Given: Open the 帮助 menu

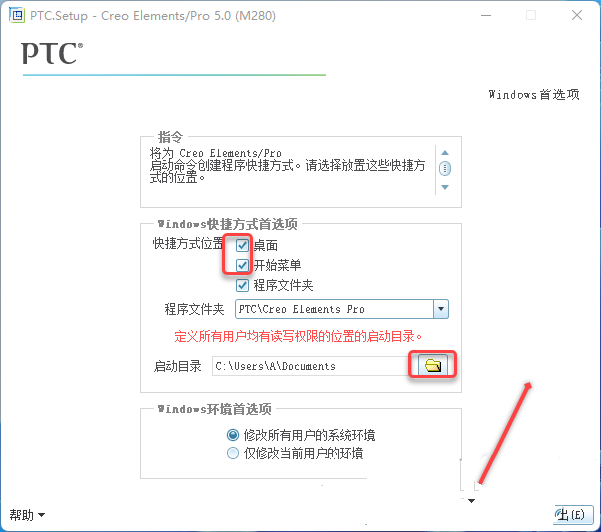Looking at the screenshot, I should click(27, 515).
